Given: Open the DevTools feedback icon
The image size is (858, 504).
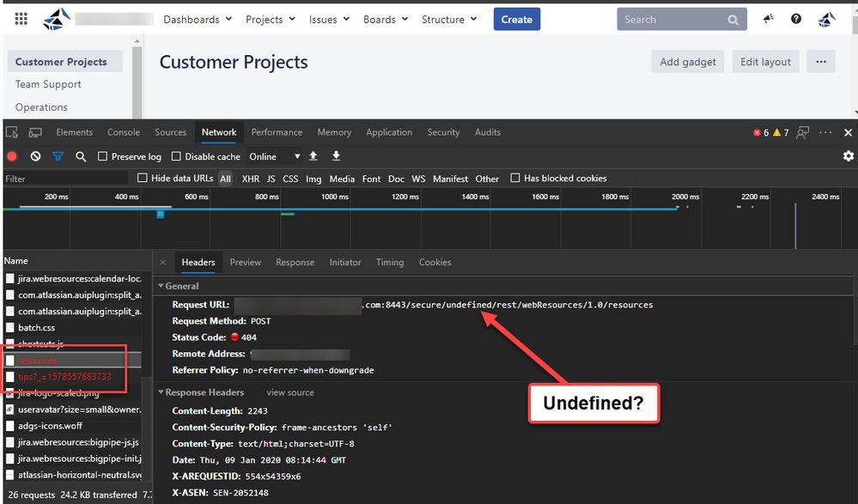Looking at the screenshot, I should click(x=803, y=132).
